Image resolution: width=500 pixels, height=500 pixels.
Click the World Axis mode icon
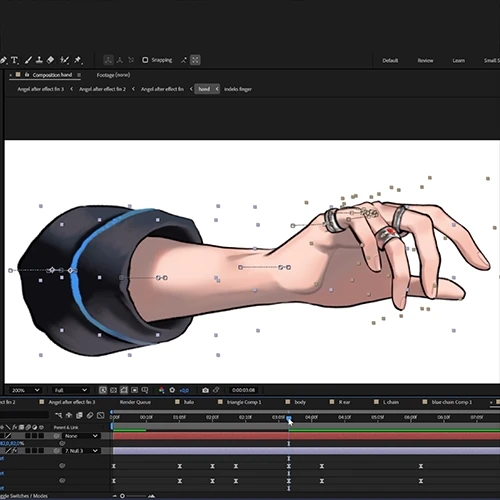pyautogui.click(x=120, y=60)
